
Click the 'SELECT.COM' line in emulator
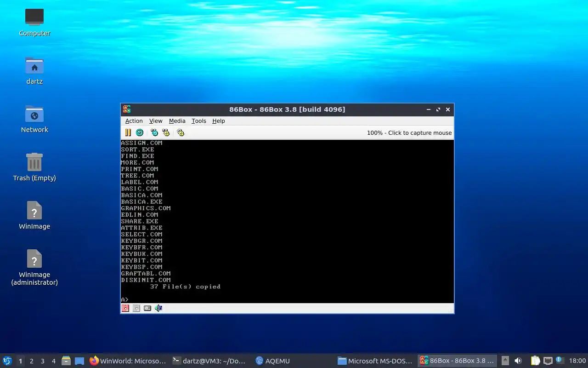(x=141, y=234)
